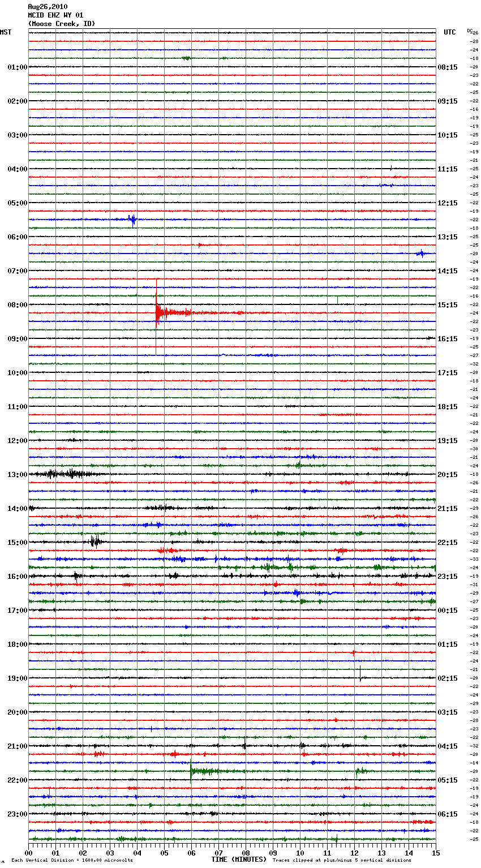Select the 03:00 MST row label
The image size is (481, 868).
[18, 135]
